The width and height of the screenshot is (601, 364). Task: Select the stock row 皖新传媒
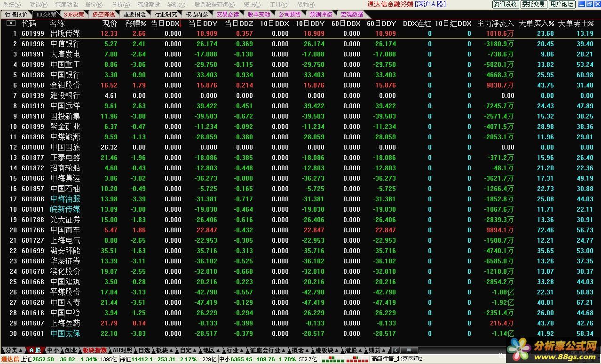pyautogui.click(x=300, y=209)
